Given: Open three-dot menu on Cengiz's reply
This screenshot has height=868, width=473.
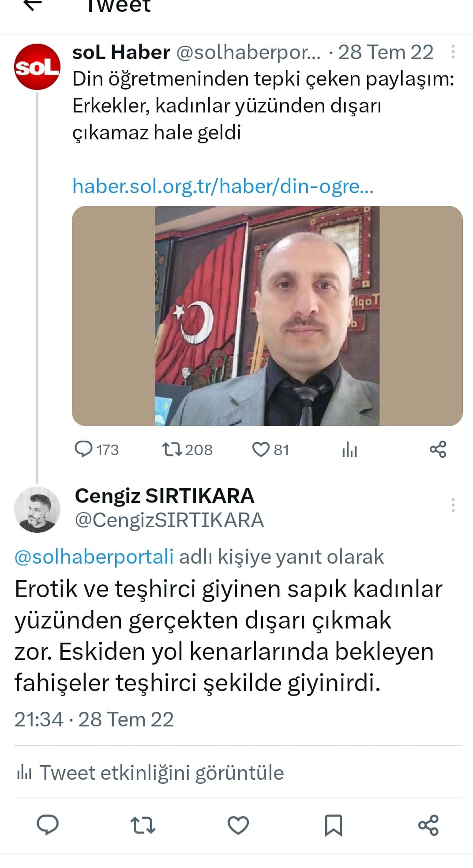Looking at the screenshot, I should 453,505.
